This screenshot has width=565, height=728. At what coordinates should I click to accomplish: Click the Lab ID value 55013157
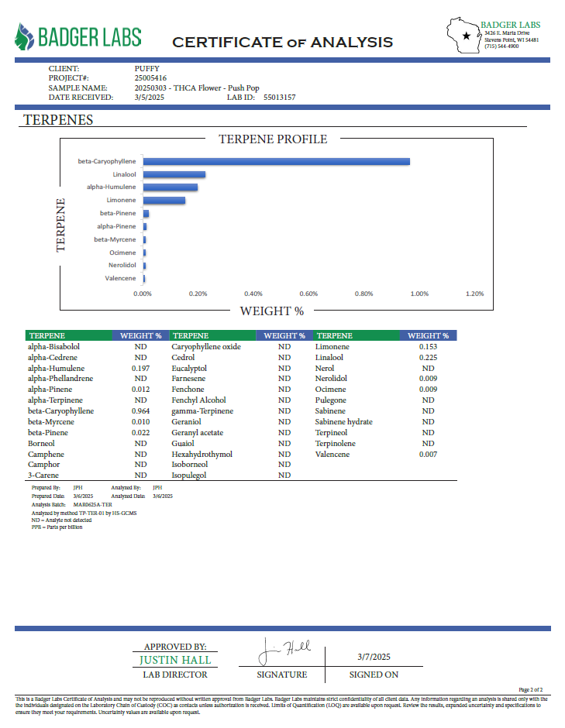tap(280, 98)
